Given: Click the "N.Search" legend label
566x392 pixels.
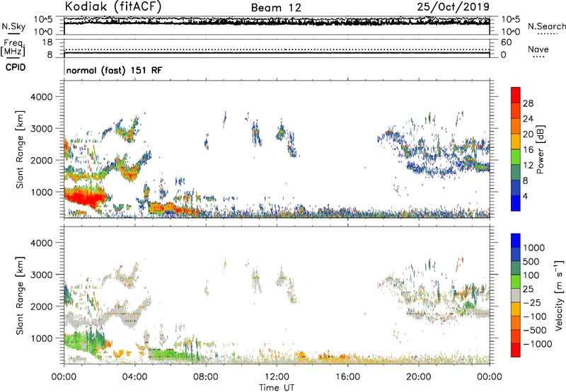Looking at the screenshot, I should 546,26.
